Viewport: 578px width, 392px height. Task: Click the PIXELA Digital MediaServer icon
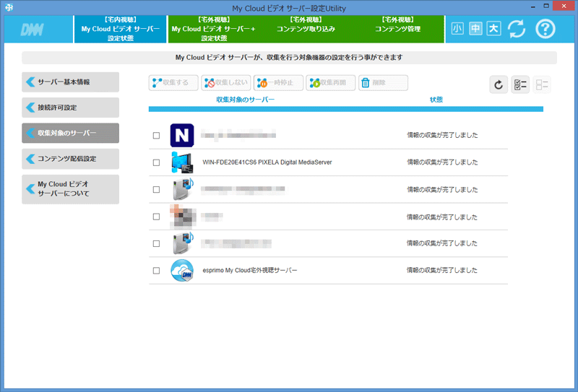pyautogui.click(x=182, y=162)
